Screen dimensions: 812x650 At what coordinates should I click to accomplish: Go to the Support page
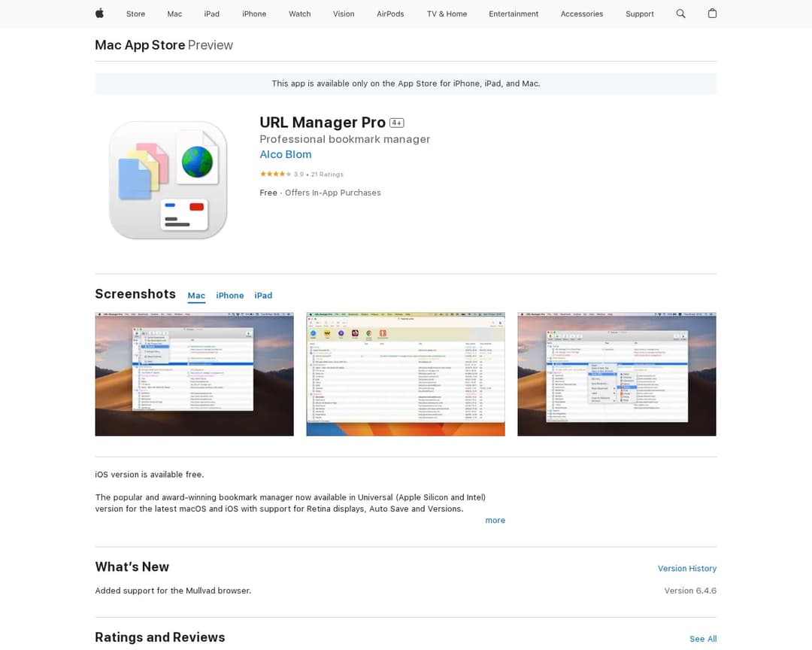coord(639,14)
